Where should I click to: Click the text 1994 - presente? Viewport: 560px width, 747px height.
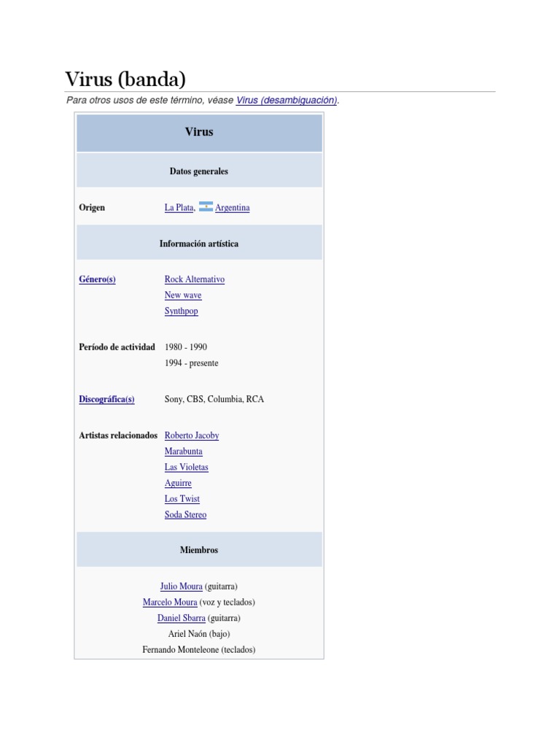point(192,363)
